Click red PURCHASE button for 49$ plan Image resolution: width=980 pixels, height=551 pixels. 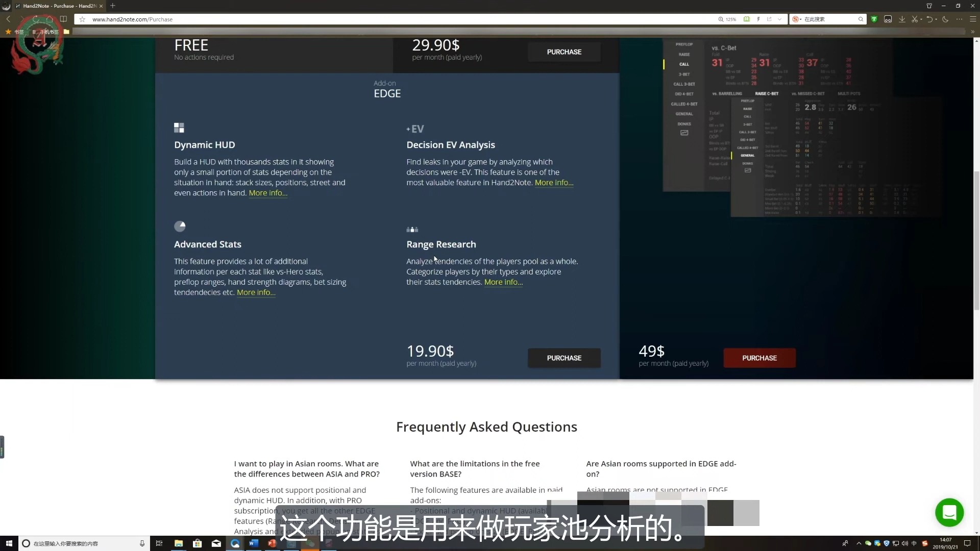pos(759,358)
